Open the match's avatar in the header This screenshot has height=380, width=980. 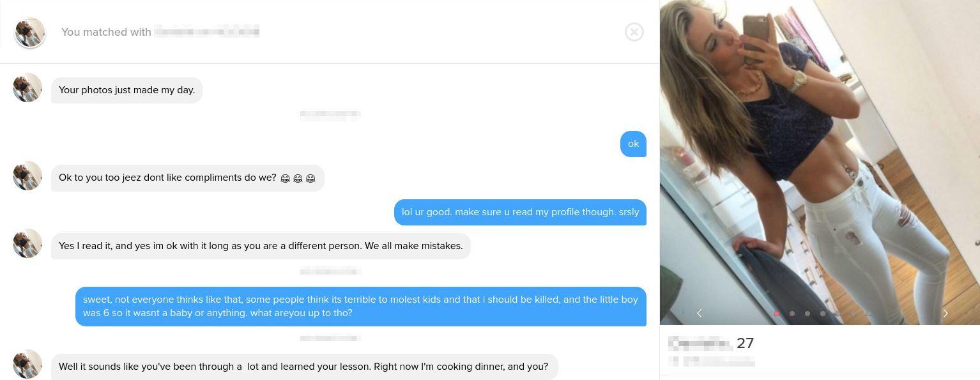pyautogui.click(x=29, y=33)
